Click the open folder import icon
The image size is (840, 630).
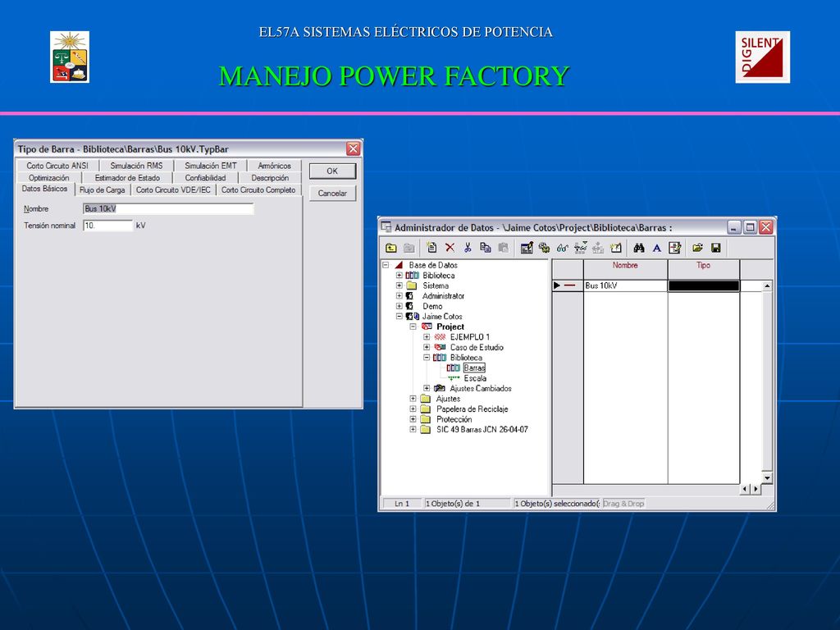coord(697,248)
